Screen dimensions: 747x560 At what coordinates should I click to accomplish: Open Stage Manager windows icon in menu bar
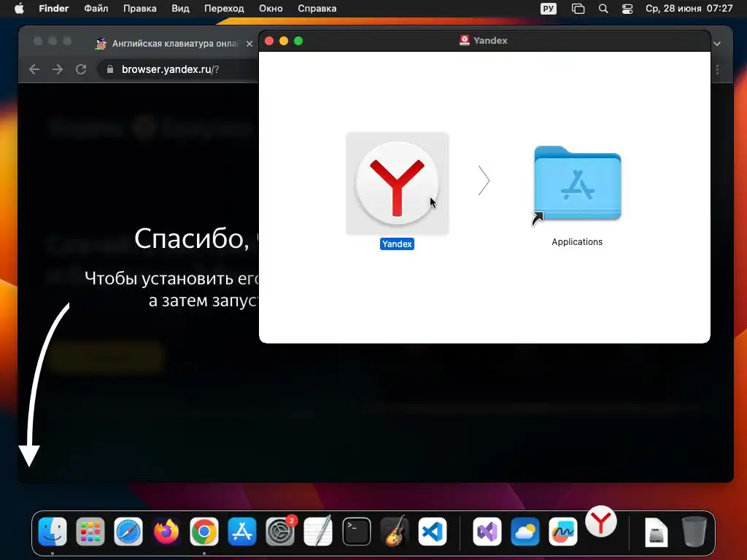click(x=578, y=9)
